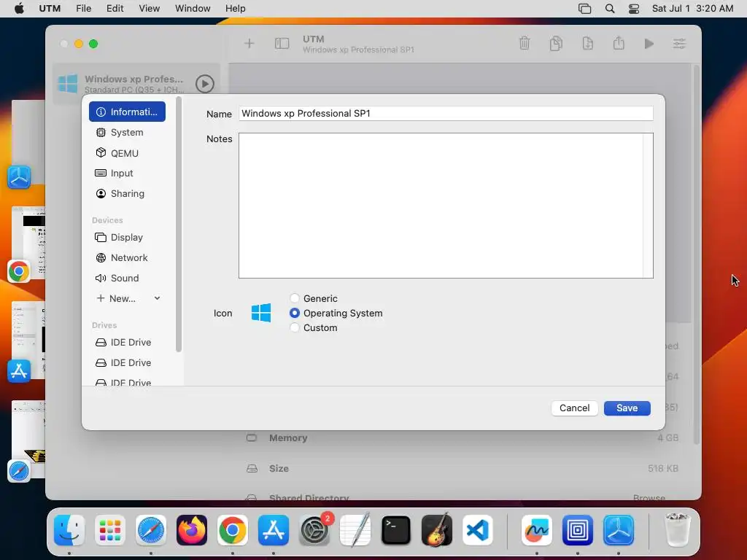
Task: Choose the Operating System icon option
Action: point(295,313)
